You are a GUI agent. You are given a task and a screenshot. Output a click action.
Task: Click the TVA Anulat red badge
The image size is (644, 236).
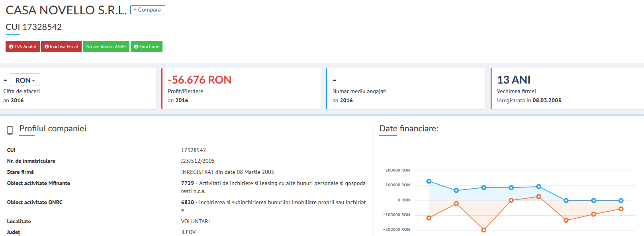[23, 47]
